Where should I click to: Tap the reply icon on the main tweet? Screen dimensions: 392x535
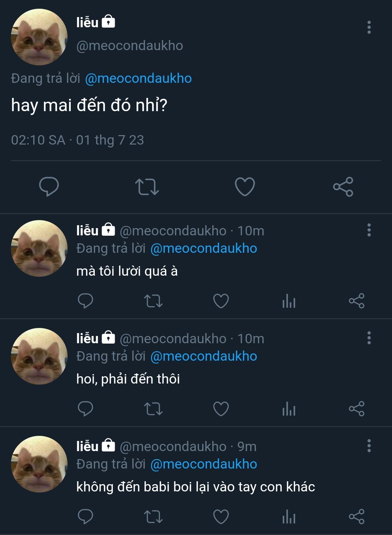point(49,187)
